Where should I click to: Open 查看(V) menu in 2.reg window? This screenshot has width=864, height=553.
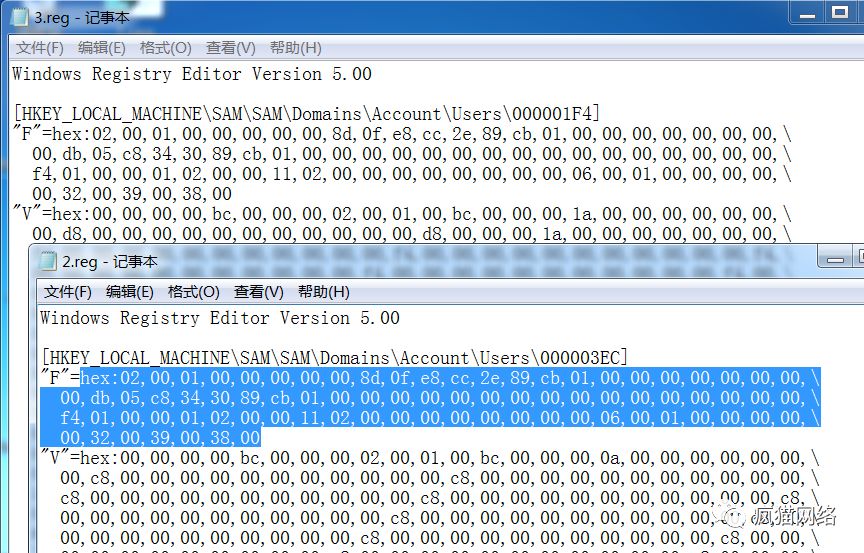[x=258, y=292]
